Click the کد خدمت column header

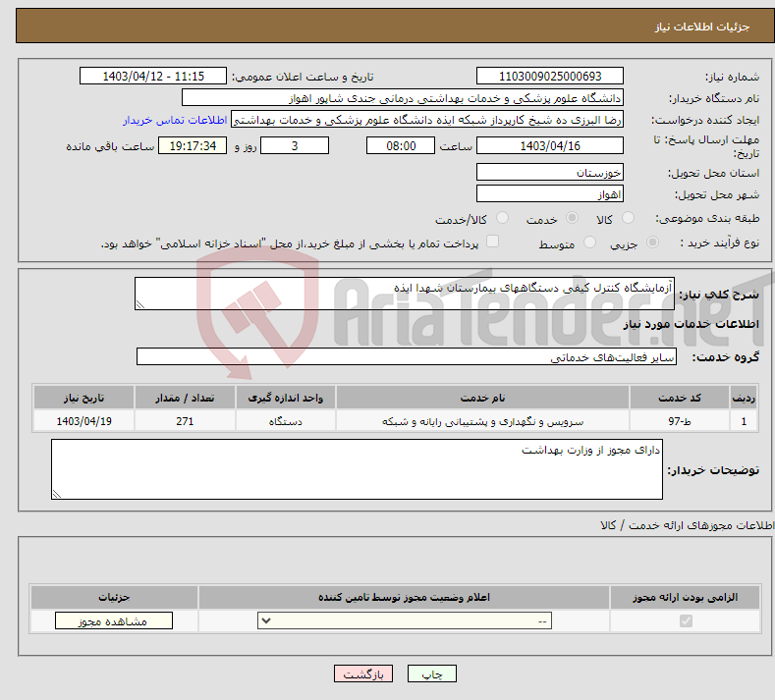tap(680, 398)
